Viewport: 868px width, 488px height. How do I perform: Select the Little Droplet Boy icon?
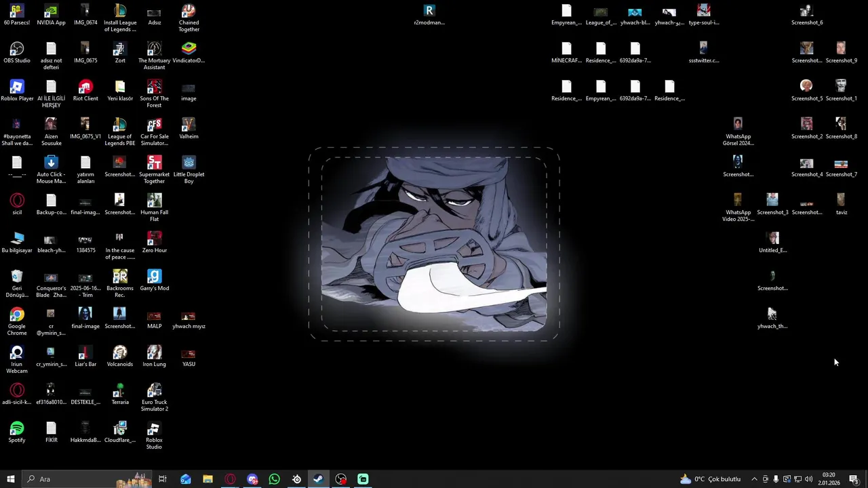(189, 170)
